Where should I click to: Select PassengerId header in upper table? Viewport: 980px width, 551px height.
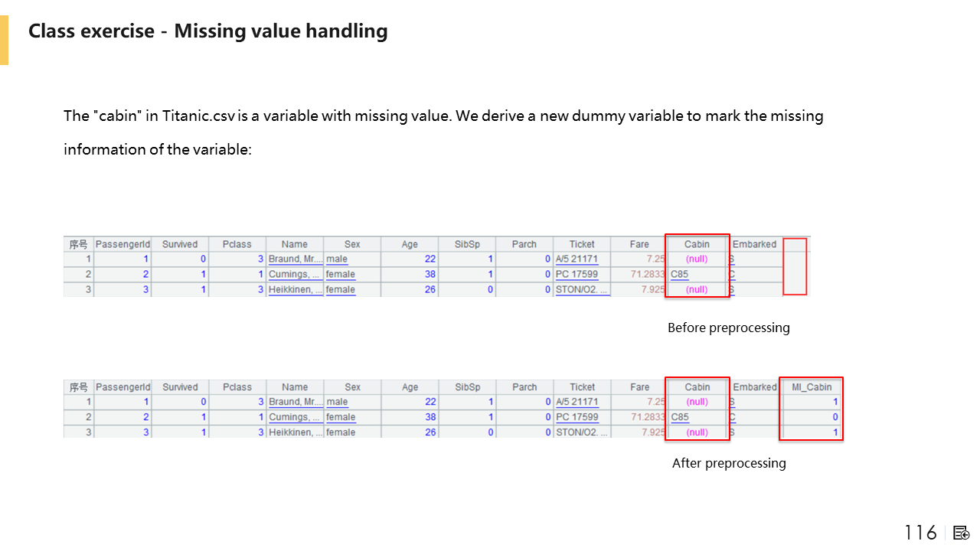click(123, 244)
